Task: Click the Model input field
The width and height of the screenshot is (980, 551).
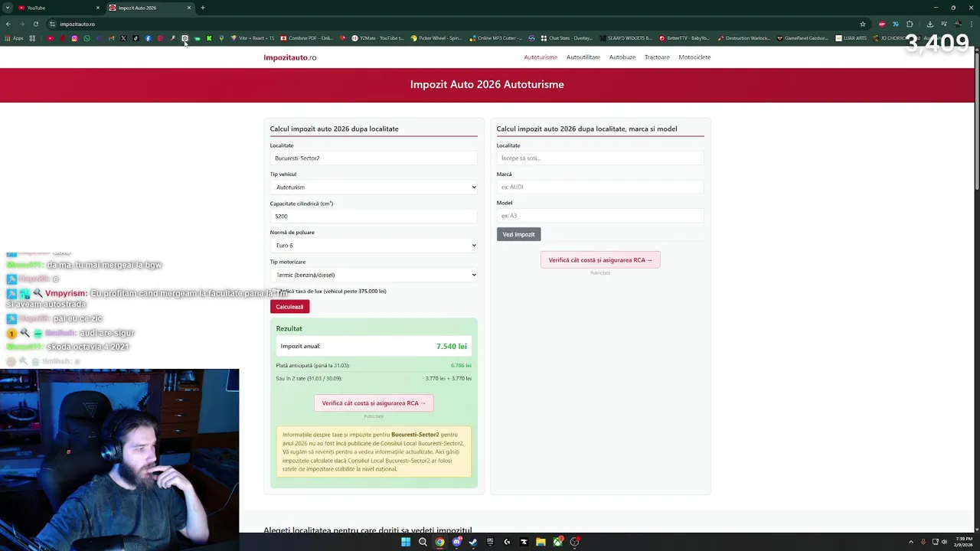Action: click(x=600, y=216)
